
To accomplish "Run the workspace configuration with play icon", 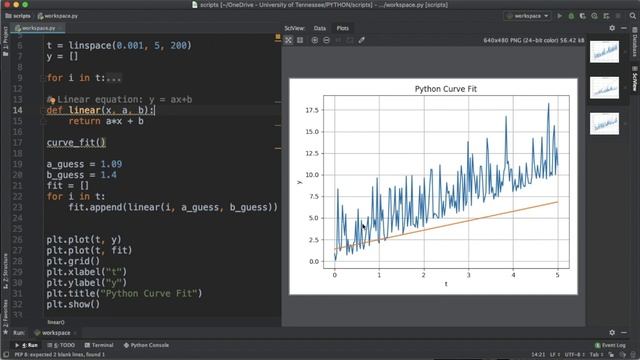I will click(560, 16).
